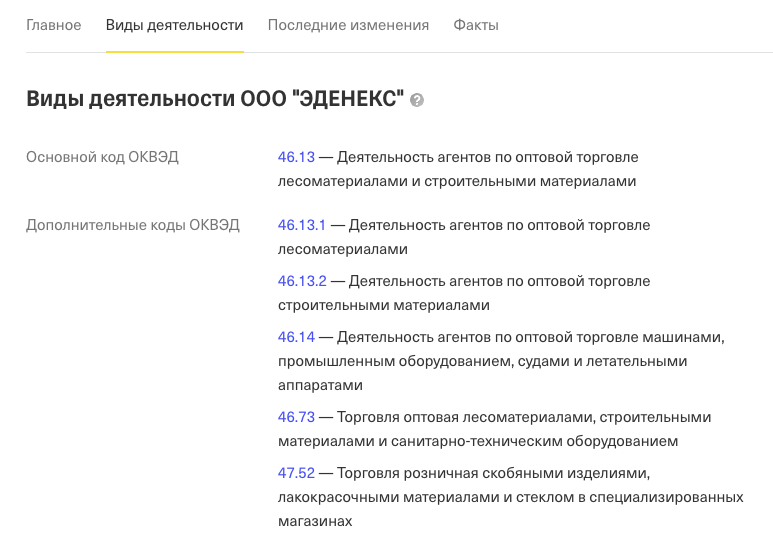
Task: Click the heading Виды деятельности ООО "ЭДЕНЕКС"
Action: (215, 99)
